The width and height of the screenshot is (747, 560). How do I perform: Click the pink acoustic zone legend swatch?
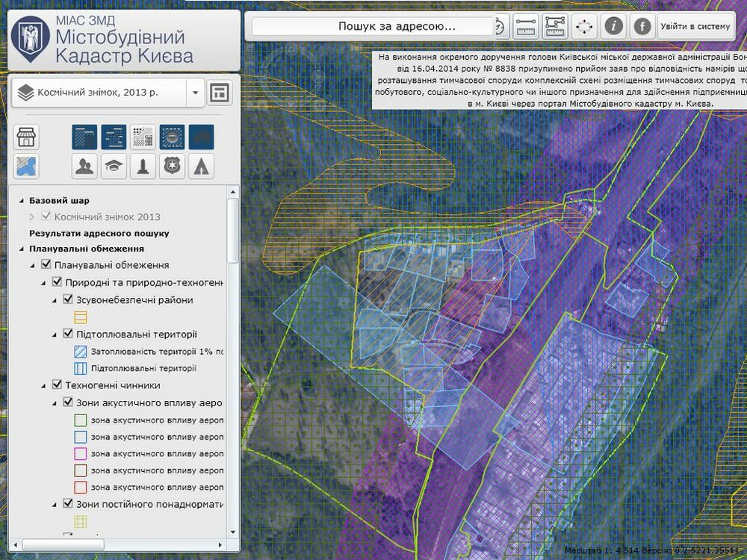(80, 453)
